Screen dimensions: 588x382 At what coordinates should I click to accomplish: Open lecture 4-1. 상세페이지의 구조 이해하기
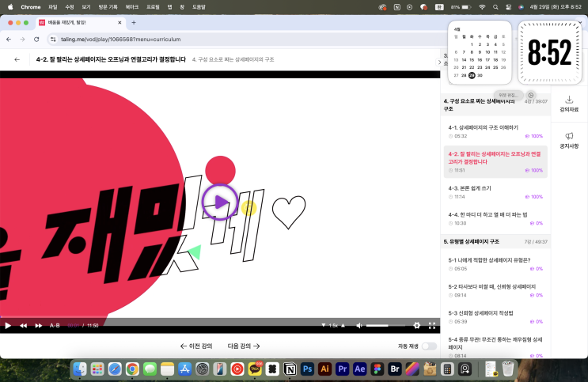[495, 131]
